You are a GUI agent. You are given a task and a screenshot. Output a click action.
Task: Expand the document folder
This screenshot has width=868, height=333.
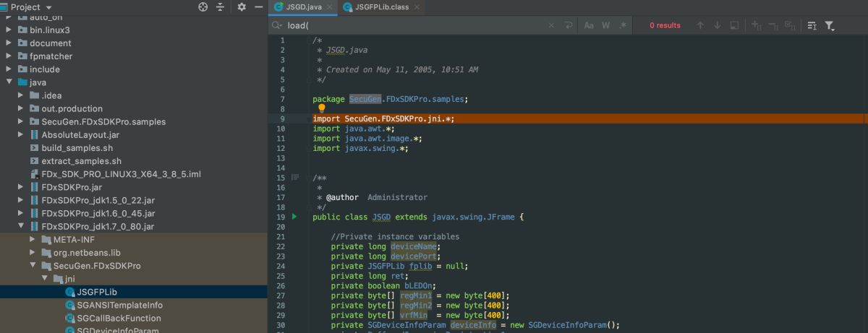tap(9, 43)
